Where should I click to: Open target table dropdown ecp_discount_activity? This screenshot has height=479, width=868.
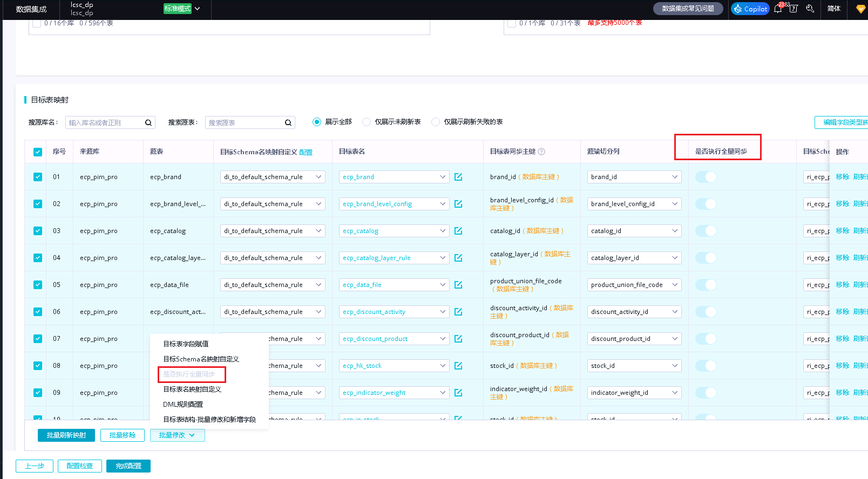[x=394, y=312]
